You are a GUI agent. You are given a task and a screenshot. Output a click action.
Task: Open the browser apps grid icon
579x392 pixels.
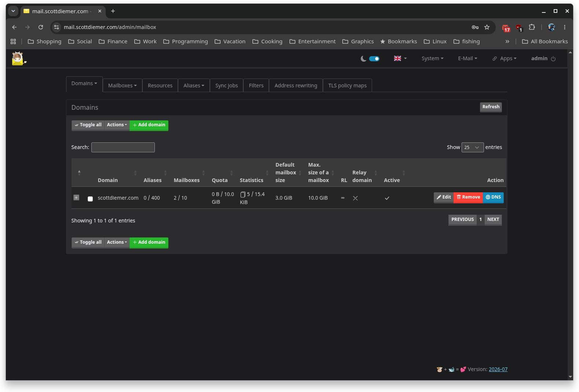[13, 41]
